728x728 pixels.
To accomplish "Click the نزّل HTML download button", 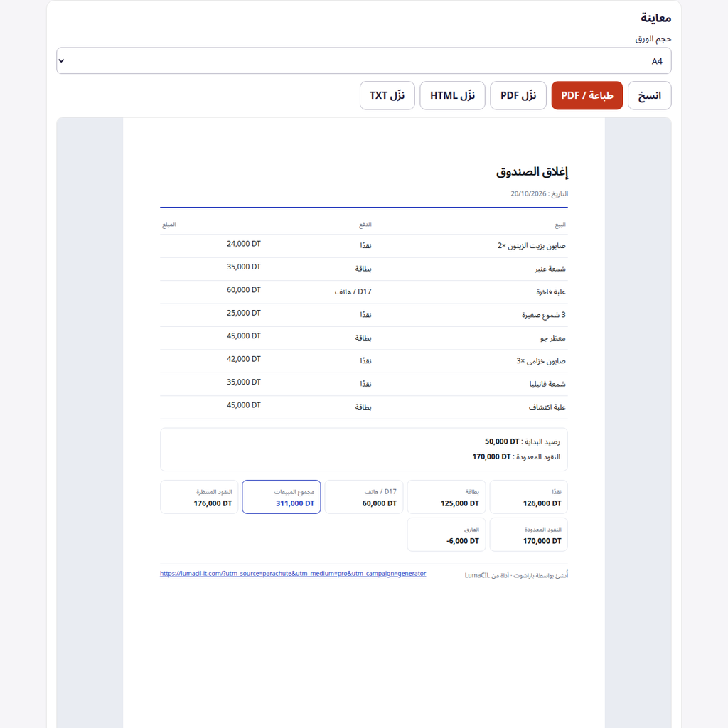I will 452,96.
